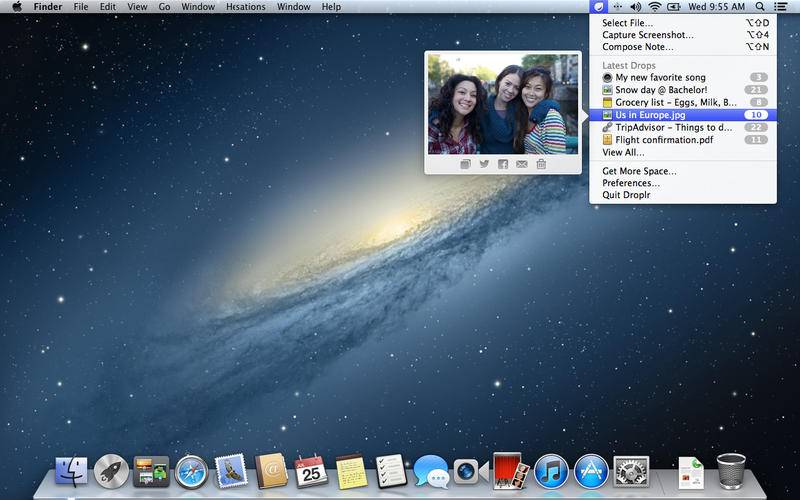Launch iTunes from the Dock
Image resolution: width=800 pixels, height=500 pixels.
click(x=551, y=470)
